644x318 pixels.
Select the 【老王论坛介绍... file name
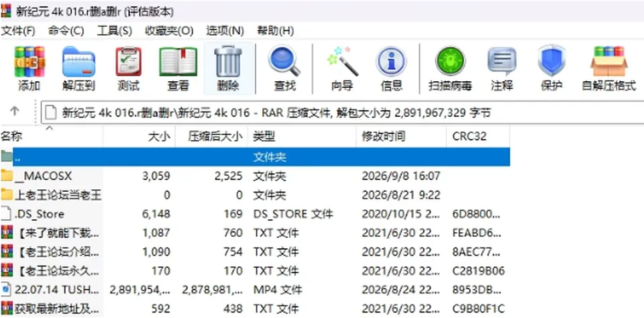[x=58, y=252]
